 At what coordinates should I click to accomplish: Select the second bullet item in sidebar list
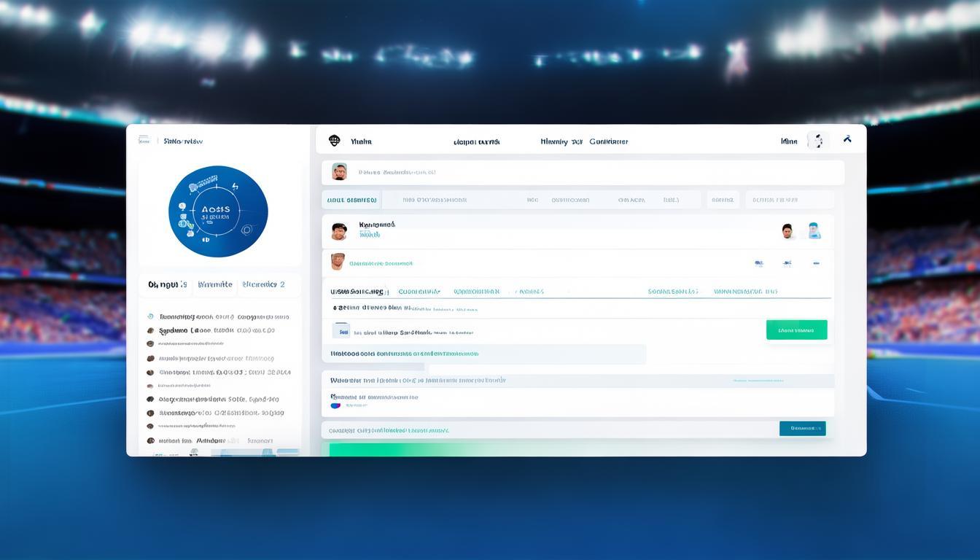(150, 330)
